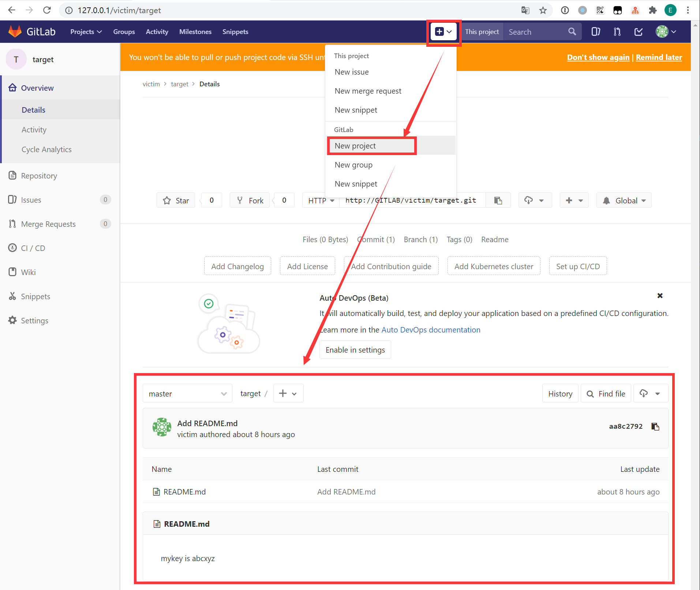
Task: Open the Auto DevOps documentation link
Action: 431,330
